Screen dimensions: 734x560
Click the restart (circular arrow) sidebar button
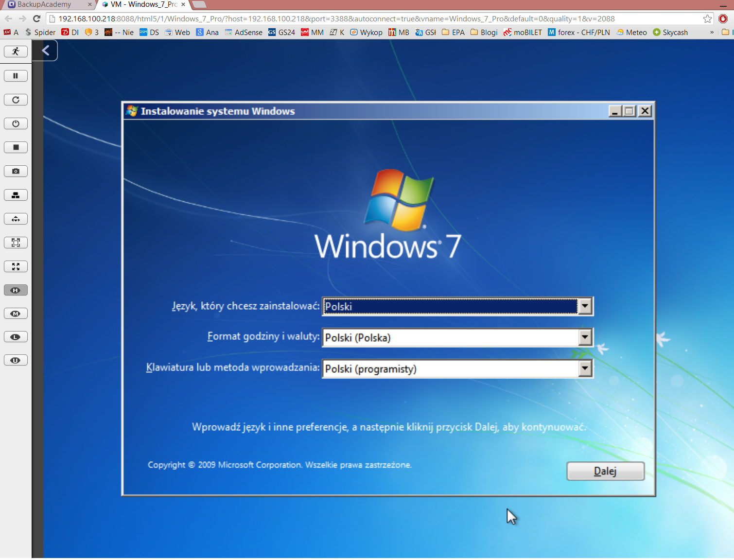(16, 100)
